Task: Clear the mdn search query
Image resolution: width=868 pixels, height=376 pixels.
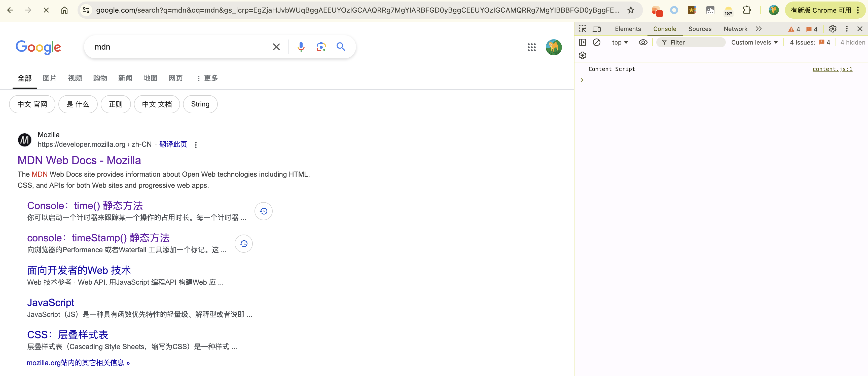Action: point(276,47)
